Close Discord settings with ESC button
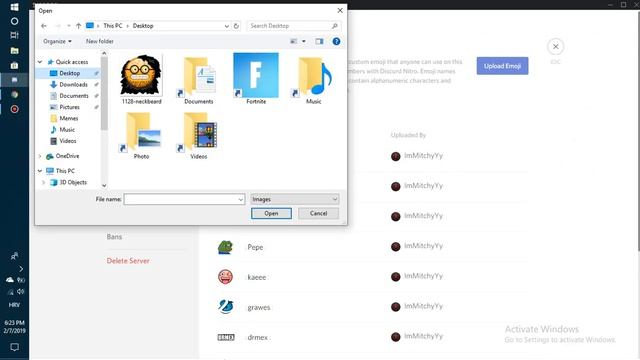Image resolution: width=640 pixels, height=360 pixels. point(556,47)
